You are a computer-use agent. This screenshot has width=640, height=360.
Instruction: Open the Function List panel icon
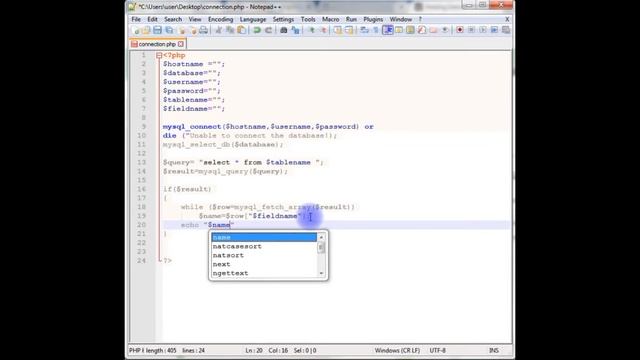422,30
